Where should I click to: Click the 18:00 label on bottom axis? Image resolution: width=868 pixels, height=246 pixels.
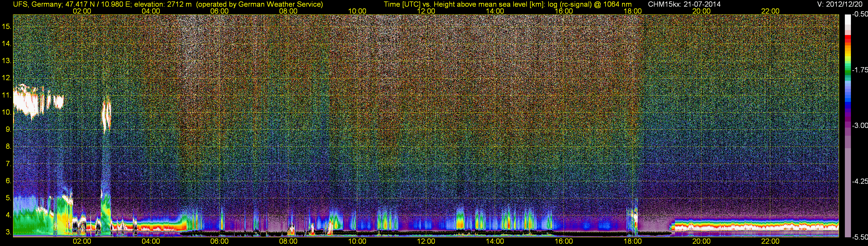(632, 241)
